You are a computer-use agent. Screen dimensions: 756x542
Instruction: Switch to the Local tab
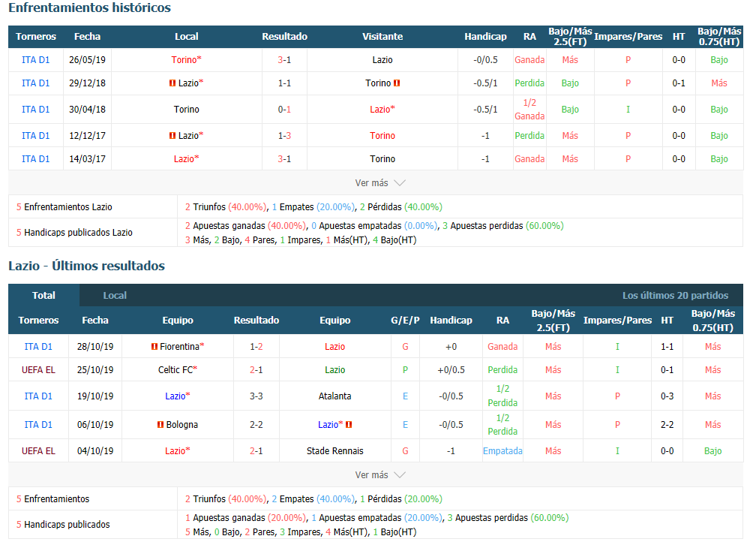(x=115, y=295)
